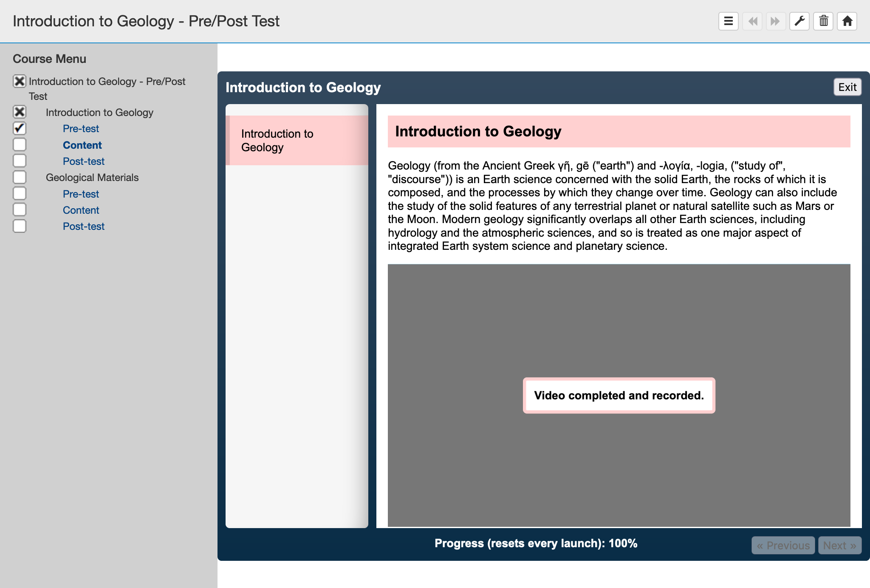The image size is (870, 588).
Task: Click the X status icon beside Introduction to Geology
Action: (20, 112)
